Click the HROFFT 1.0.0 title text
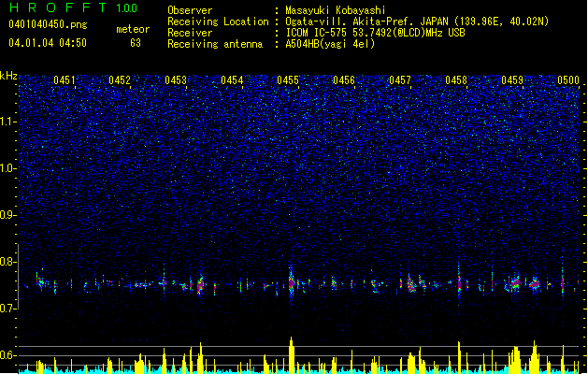 (74, 7)
